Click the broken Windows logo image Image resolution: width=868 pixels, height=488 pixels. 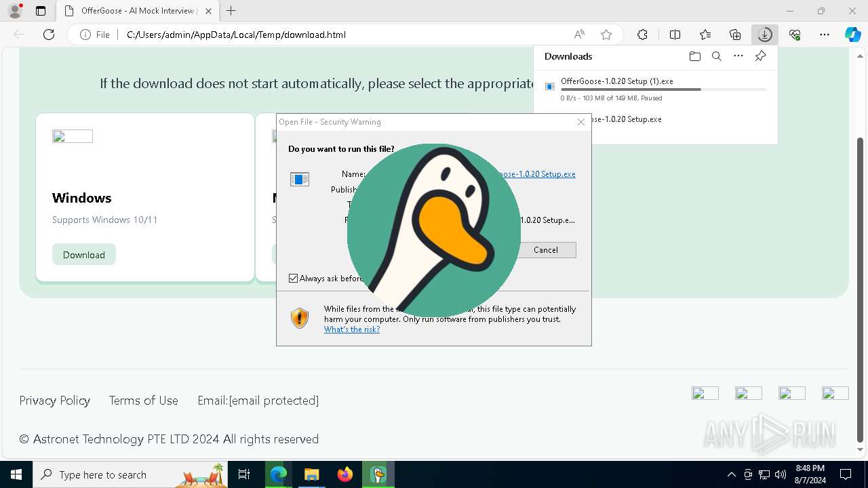click(x=73, y=136)
